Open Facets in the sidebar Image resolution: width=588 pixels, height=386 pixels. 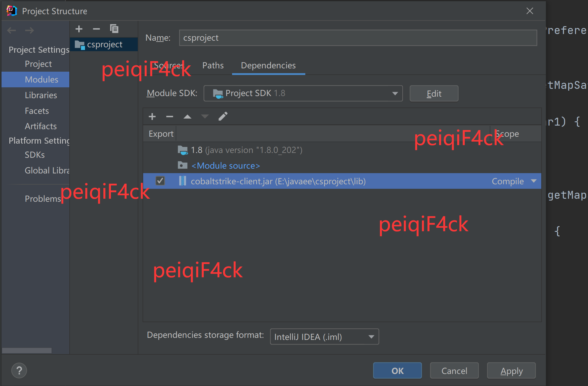coord(37,111)
